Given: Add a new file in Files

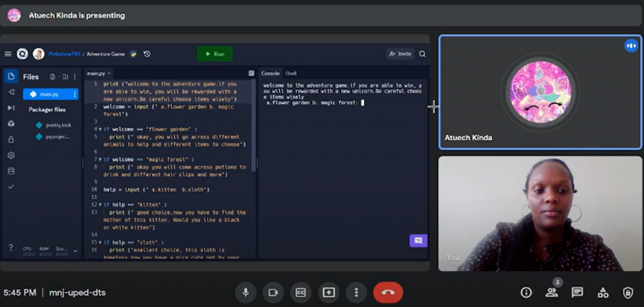Looking at the screenshot, I should point(53,77).
